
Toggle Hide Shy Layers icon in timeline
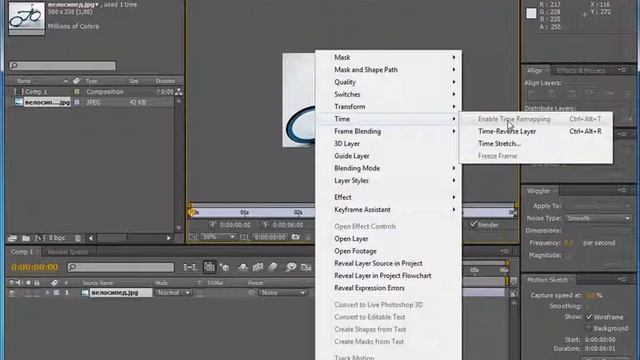click(242, 267)
